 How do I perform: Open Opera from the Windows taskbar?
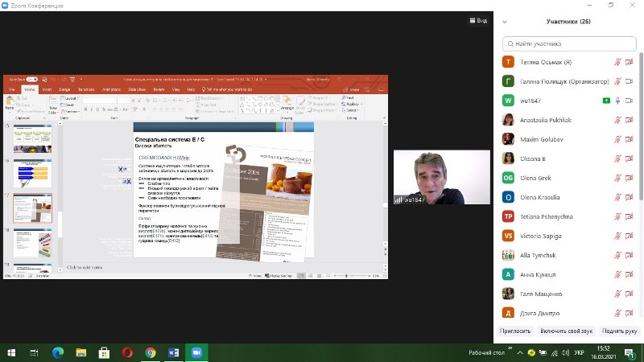point(127,352)
